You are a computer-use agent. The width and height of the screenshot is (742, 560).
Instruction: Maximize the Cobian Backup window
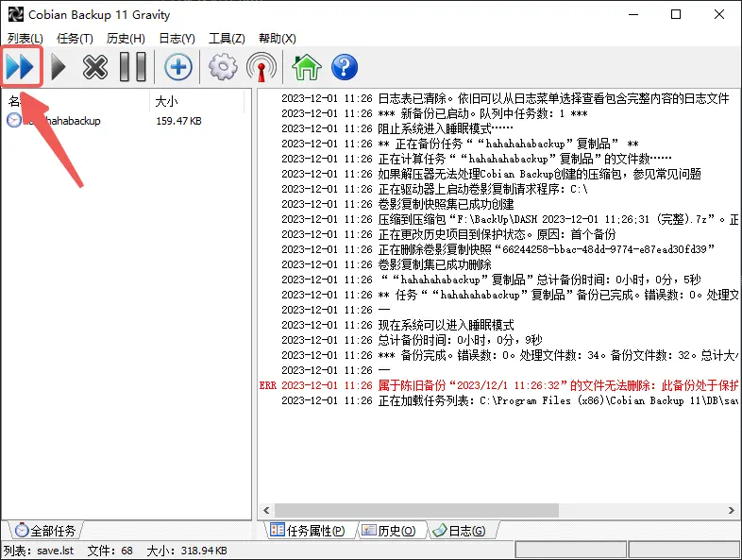676,14
